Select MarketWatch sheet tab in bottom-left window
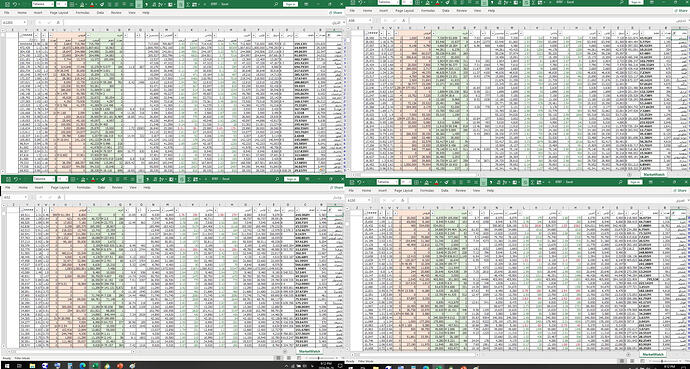Image resolution: width=690 pixels, height=369 pixels. [309, 351]
